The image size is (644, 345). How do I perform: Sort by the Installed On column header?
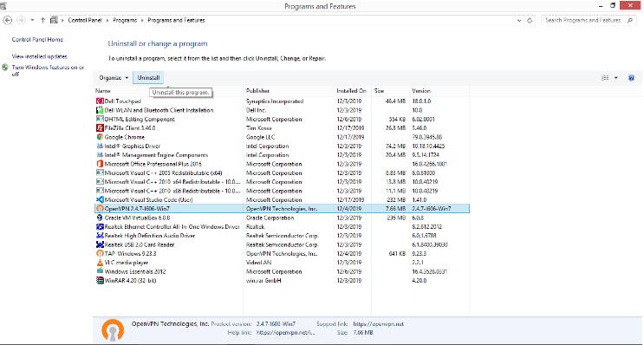(x=353, y=91)
